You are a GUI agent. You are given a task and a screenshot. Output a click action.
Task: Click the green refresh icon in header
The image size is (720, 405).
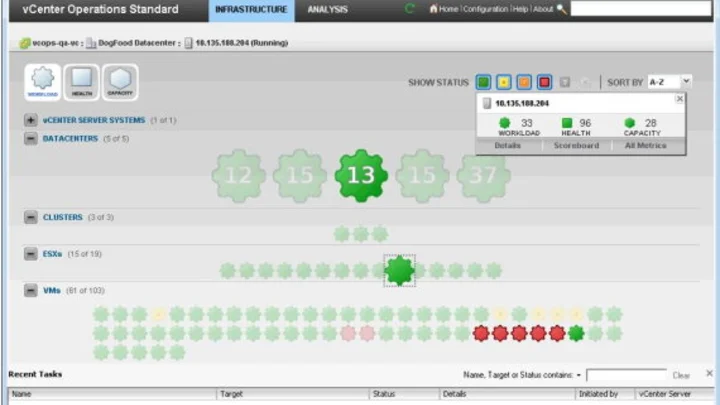(x=410, y=9)
